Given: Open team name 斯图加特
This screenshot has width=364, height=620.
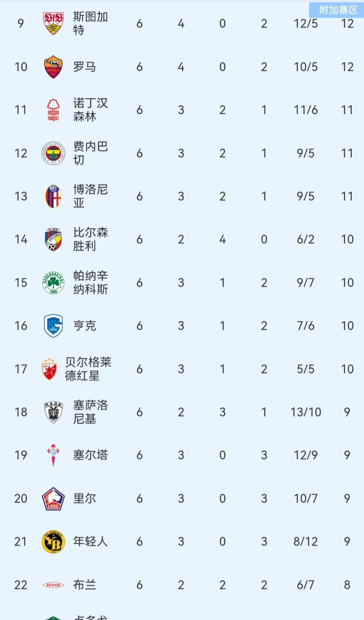Looking at the screenshot, I should point(90,23).
